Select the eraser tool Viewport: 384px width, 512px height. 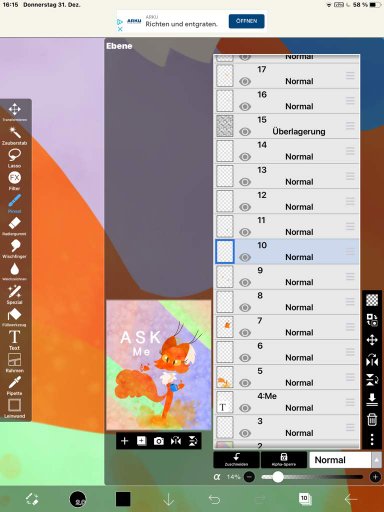pos(14,226)
